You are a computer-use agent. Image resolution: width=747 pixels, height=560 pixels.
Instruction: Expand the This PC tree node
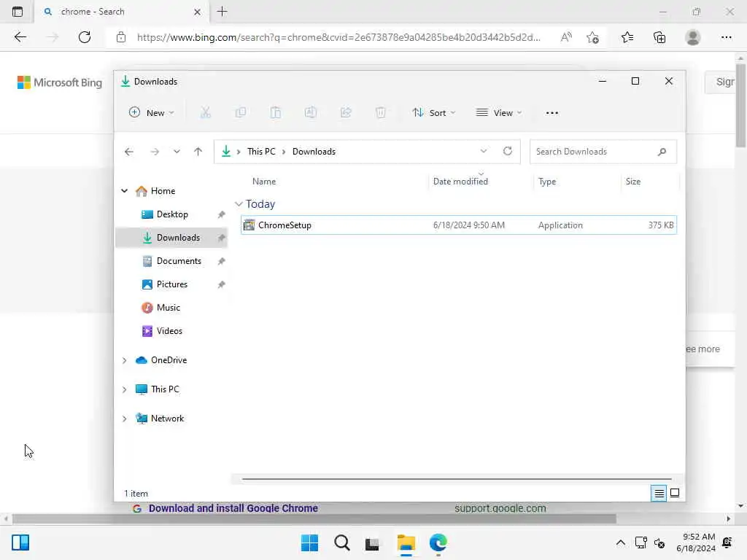click(x=124, y=389)
